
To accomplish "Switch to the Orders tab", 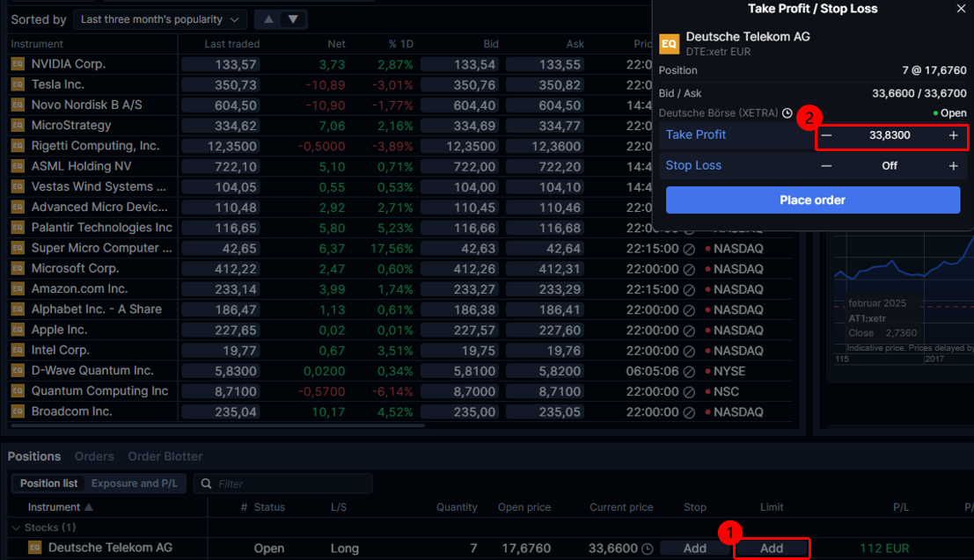I will click(94, 456).
